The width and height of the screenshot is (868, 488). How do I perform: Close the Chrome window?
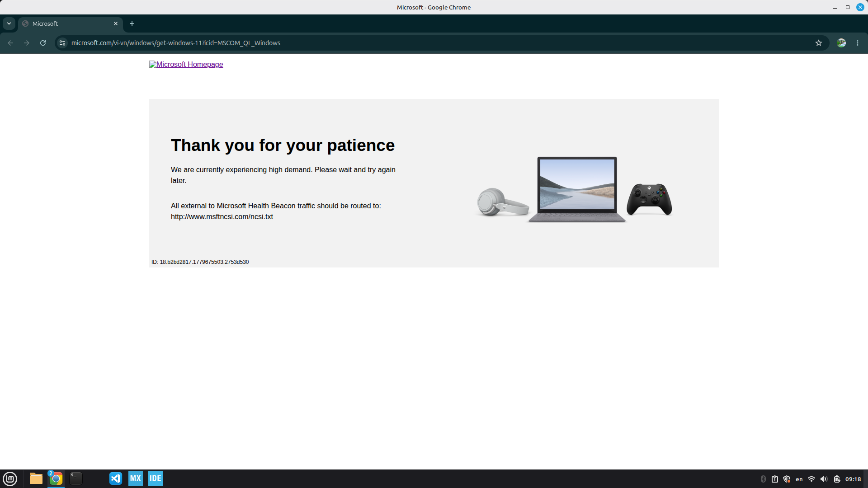pos(860,7)
